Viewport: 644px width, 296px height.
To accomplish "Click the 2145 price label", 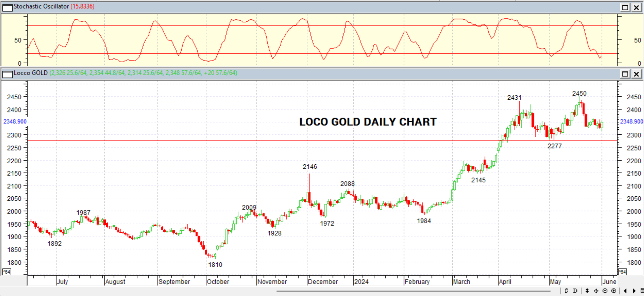I will pyautogui.click(x=478, y=180).
